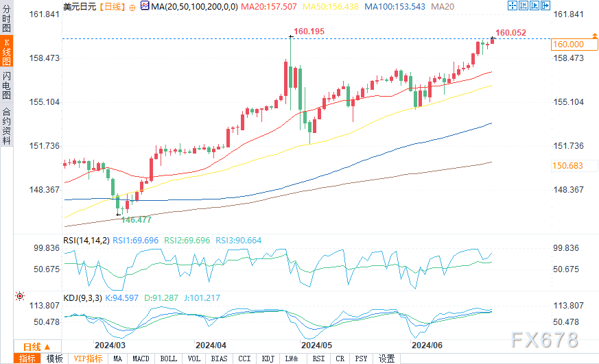Click the orange arrow above 160.000 price tag
This screenshot has width=599, height=364.
point(594,36)
